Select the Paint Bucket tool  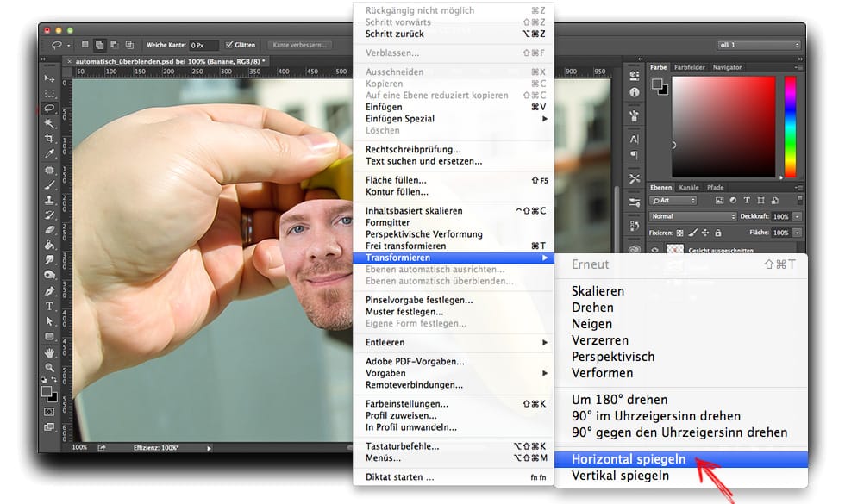49,245
